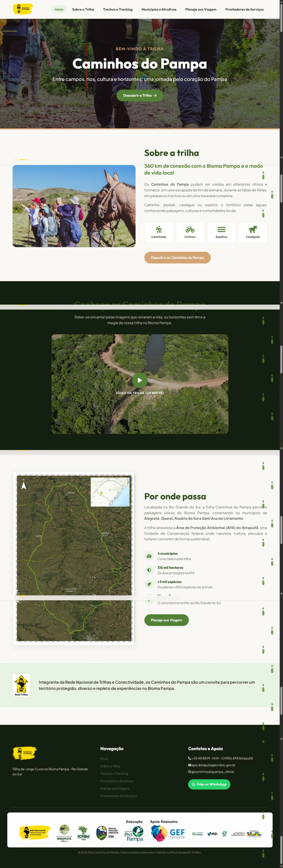
Task: Select Municípios e Atrativos in the header
Action: click(x=159, y=9)
